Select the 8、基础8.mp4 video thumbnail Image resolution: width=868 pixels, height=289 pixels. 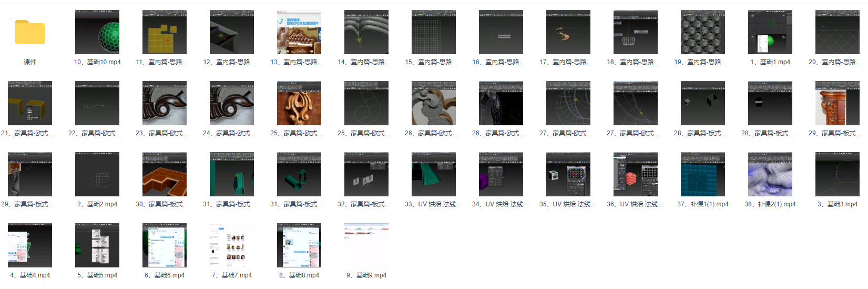pos(299,245)
